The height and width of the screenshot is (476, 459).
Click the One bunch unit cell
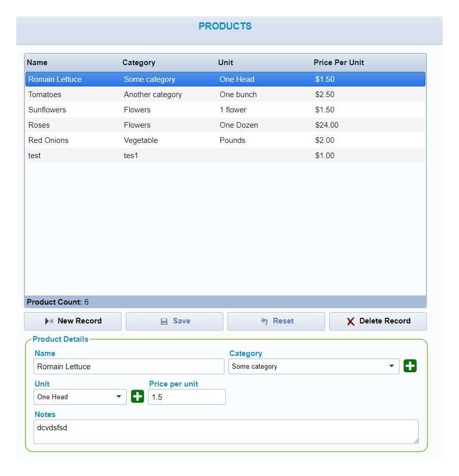tap(238, 95)
